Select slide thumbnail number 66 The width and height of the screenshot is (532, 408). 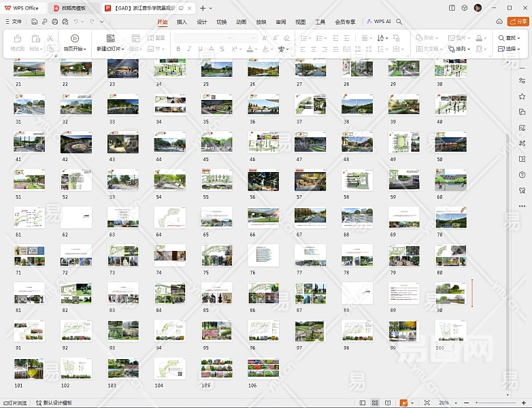tap(263, 218)
